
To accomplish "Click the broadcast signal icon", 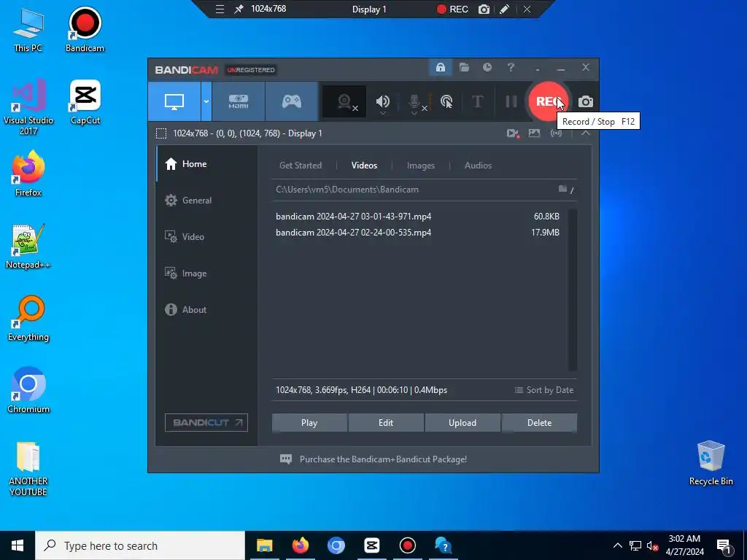I will point(556,133).
